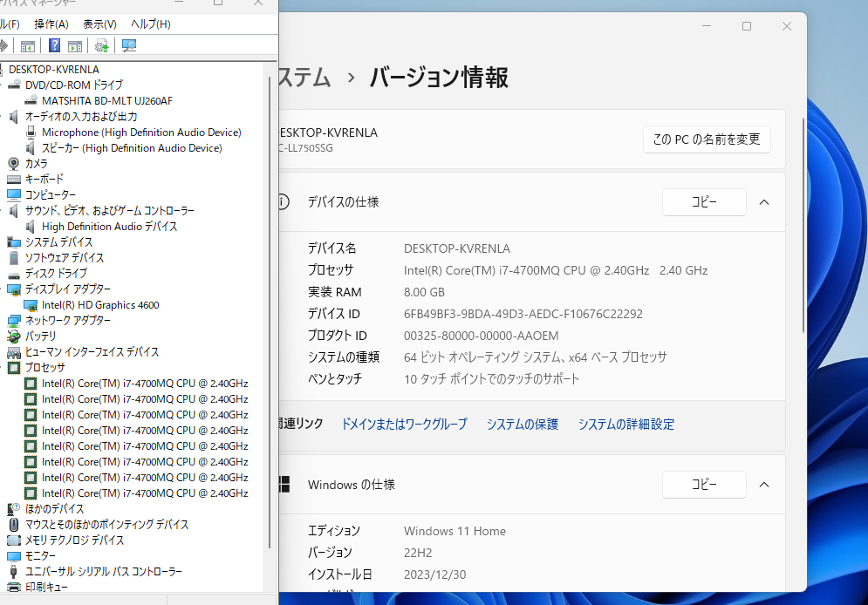The image size is (868, 605).
Task: Select the ヒューマン インターフェイス デバイス icon
Action: point(14,352)
